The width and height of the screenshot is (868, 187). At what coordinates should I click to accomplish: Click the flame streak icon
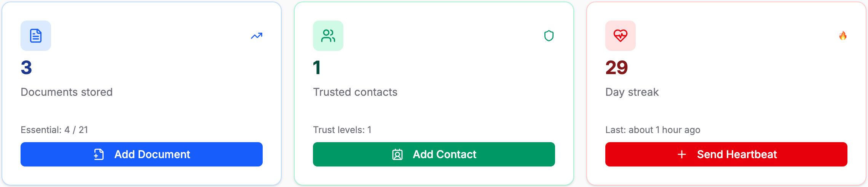coord(843,36)
